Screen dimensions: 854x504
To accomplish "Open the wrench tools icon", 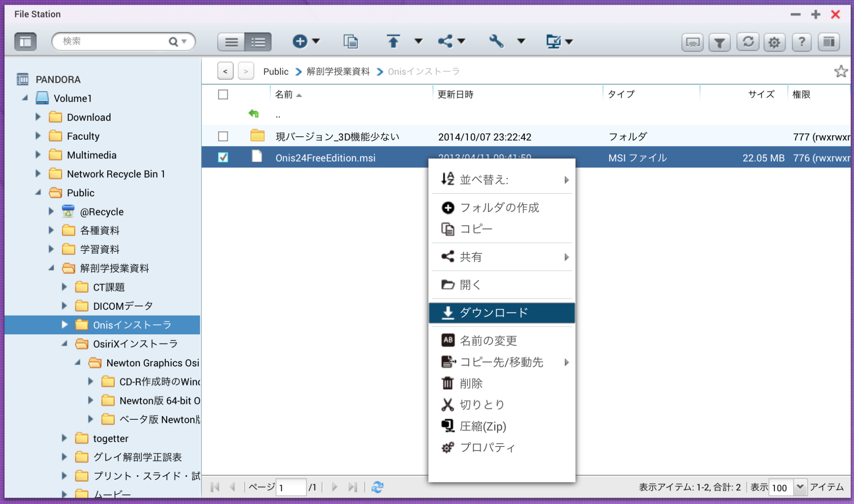I will click(496, 41).
